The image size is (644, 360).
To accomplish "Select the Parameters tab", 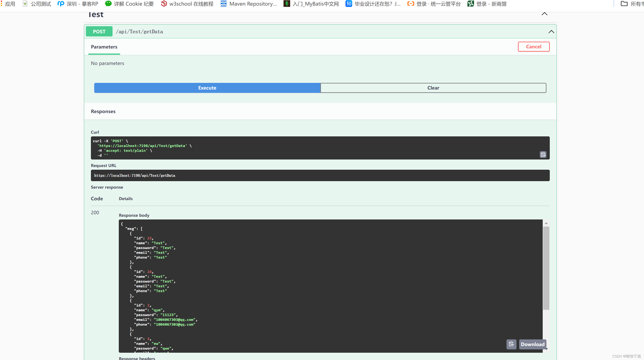I will (x=104, y=47).
